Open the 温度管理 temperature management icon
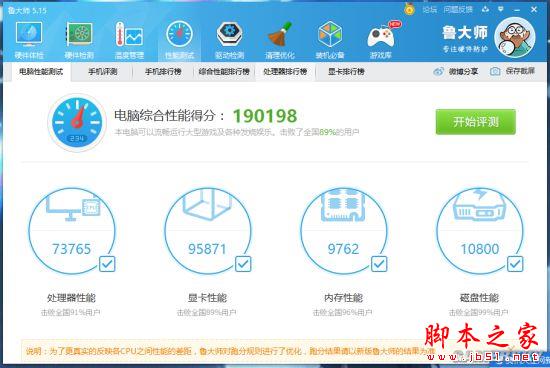 [x=129, y=34]
